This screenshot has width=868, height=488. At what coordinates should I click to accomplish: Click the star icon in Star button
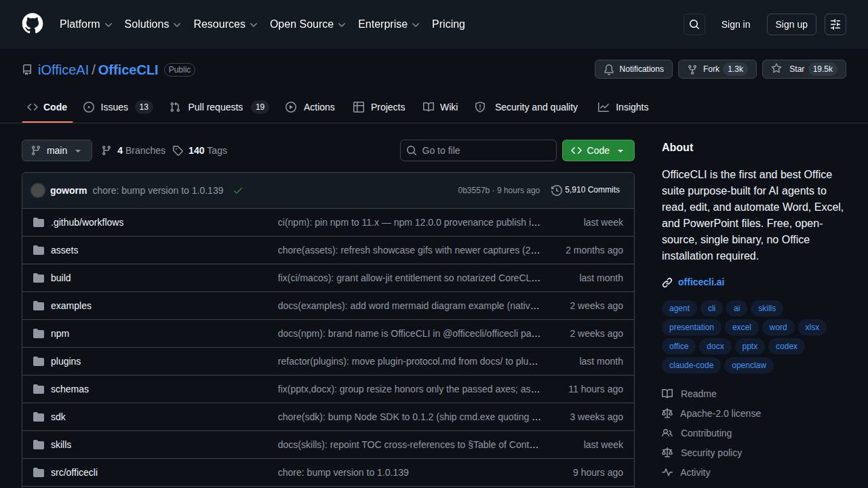click(x=776, y=69)
